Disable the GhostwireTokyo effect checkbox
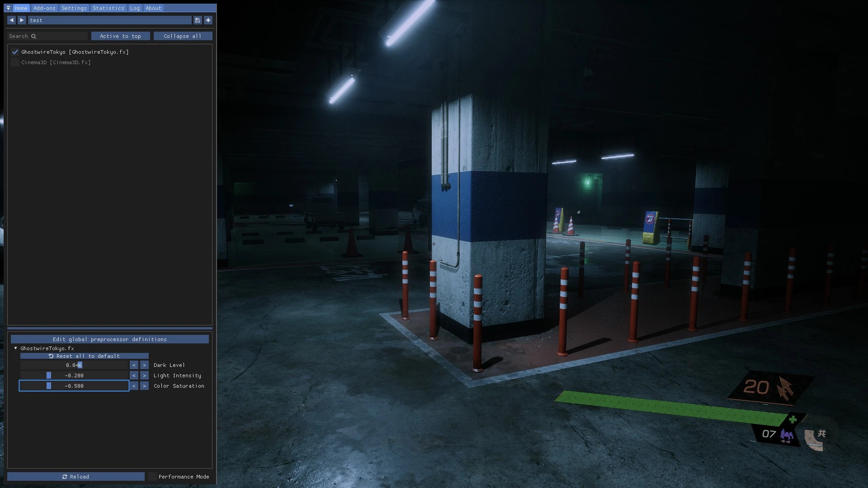868x488 pixels. coord(15,52)
